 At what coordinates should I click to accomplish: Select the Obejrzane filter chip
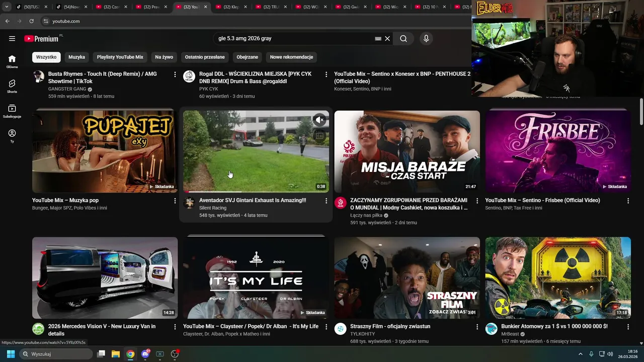pyautogui.click(x=248, y=57)
